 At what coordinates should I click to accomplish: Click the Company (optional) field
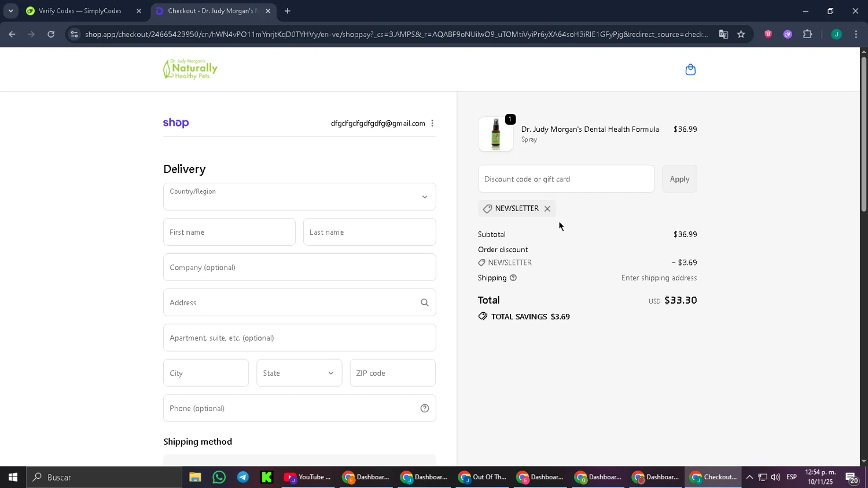[299, 267]
